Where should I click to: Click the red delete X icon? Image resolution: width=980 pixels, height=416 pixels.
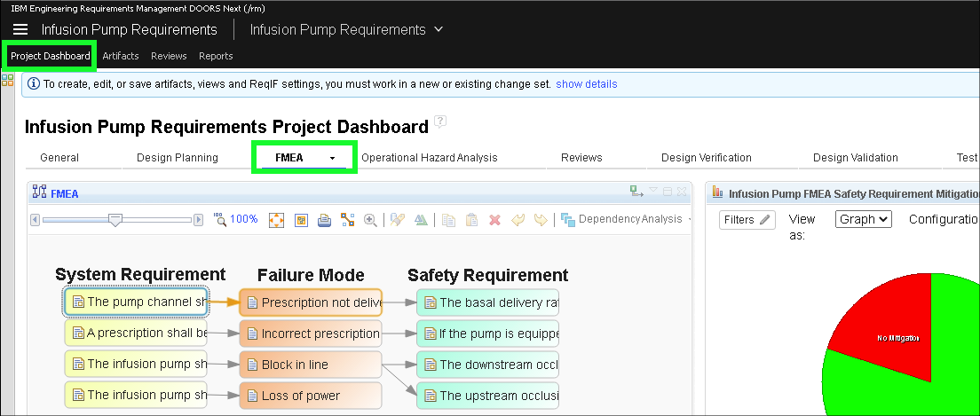(x=495, y=219)
